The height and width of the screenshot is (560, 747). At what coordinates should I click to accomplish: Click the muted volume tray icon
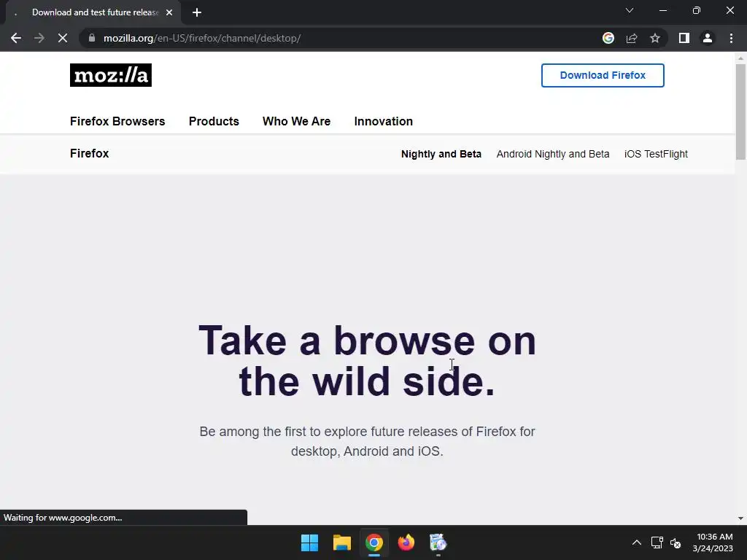[675, 542]
